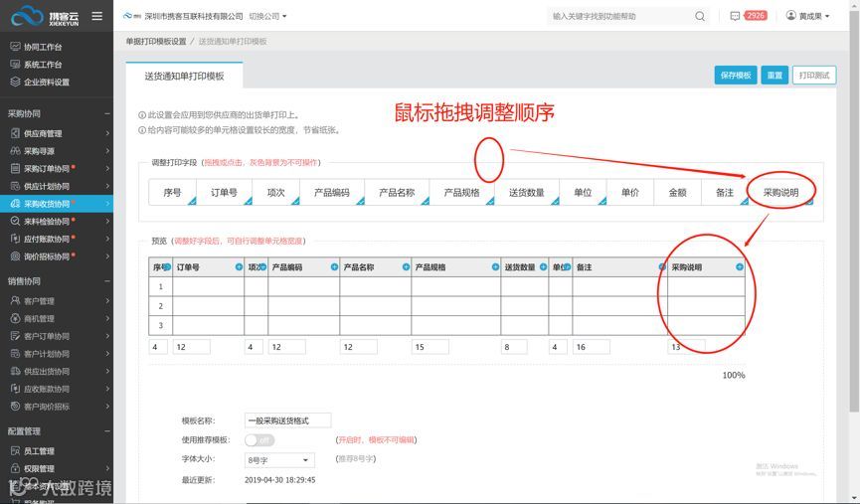Click the 来料检验协同 sidebar icon

(x=15, y=221)
